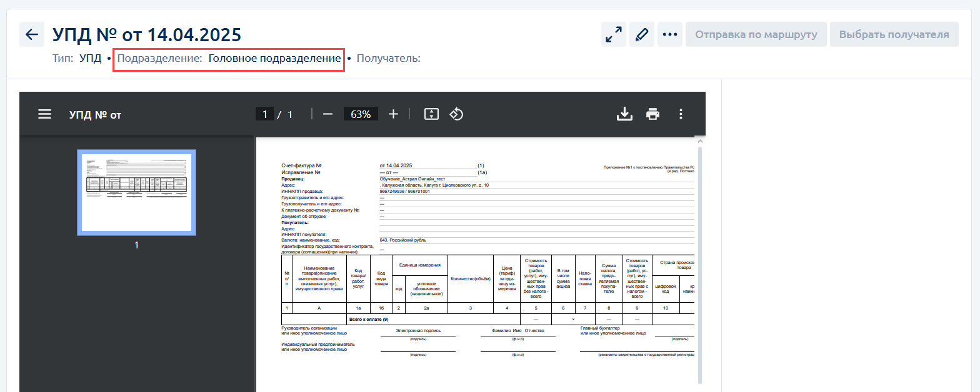Click the fit to page icon
Viewport: 980px width, 392px height.
432,114
